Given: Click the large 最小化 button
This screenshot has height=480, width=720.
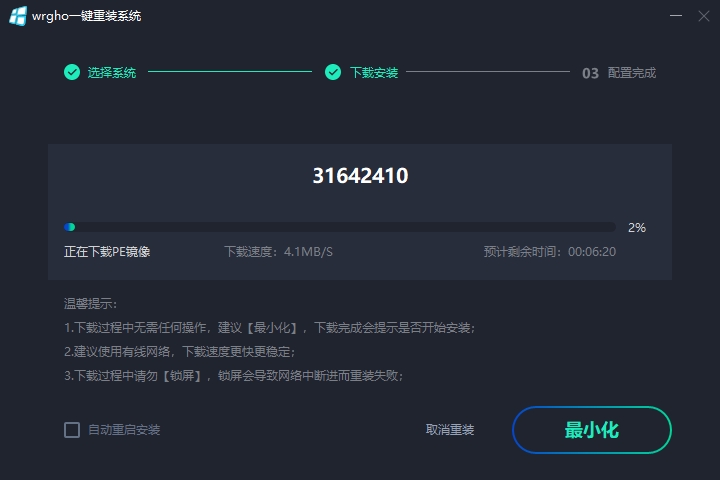Looking at the screenshot, I should [592, 430].
